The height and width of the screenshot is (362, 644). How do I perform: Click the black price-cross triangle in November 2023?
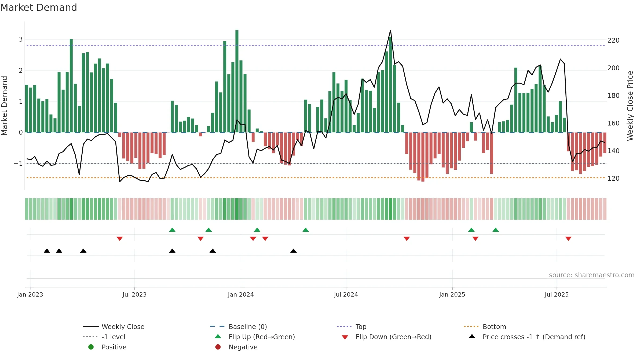click(x=213, y=251)
